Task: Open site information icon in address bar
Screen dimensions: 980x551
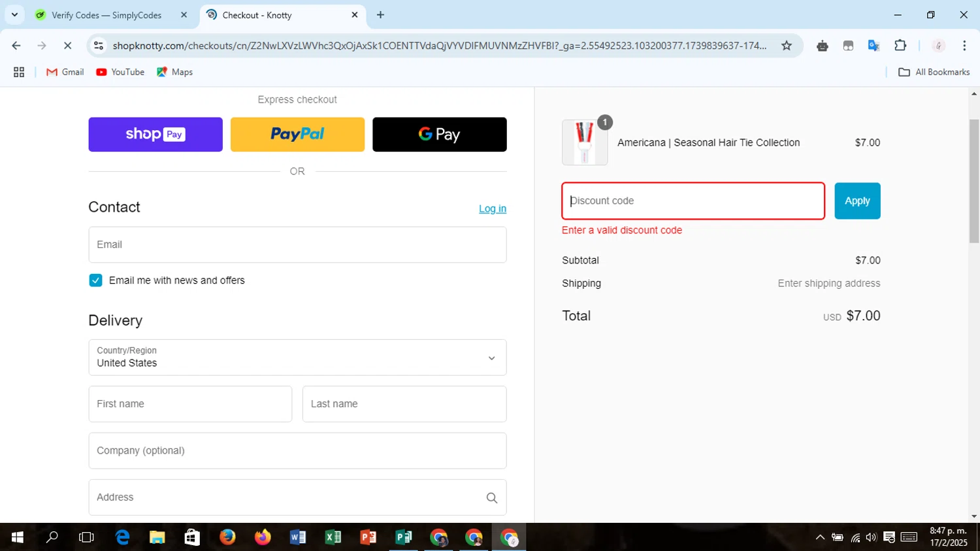Action: (99, 46)
